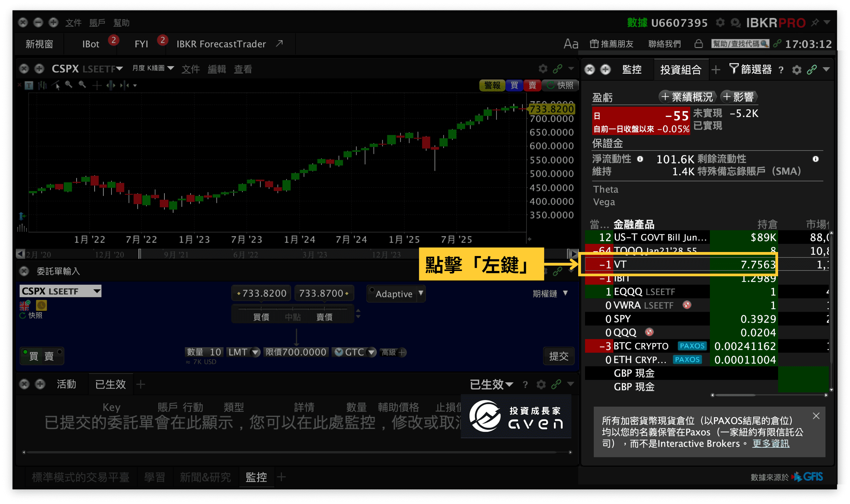
Task: Click the green link chain icon in the chart header
Action: click(557, 69)
